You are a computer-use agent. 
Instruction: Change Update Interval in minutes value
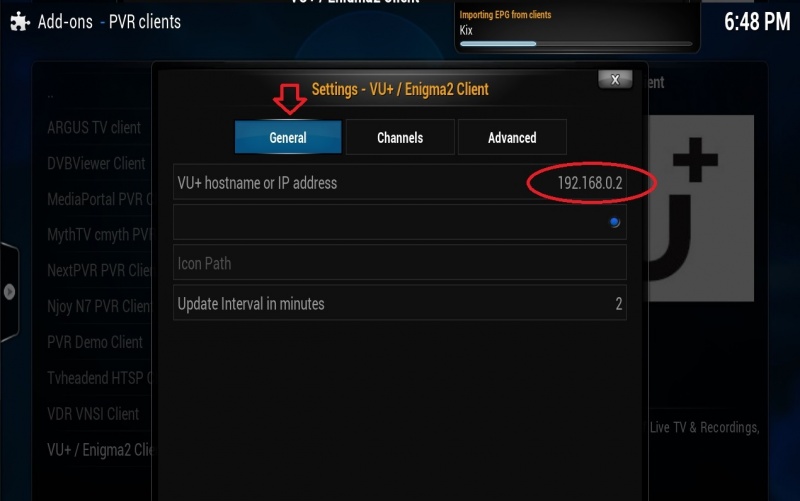coord(399,303)
